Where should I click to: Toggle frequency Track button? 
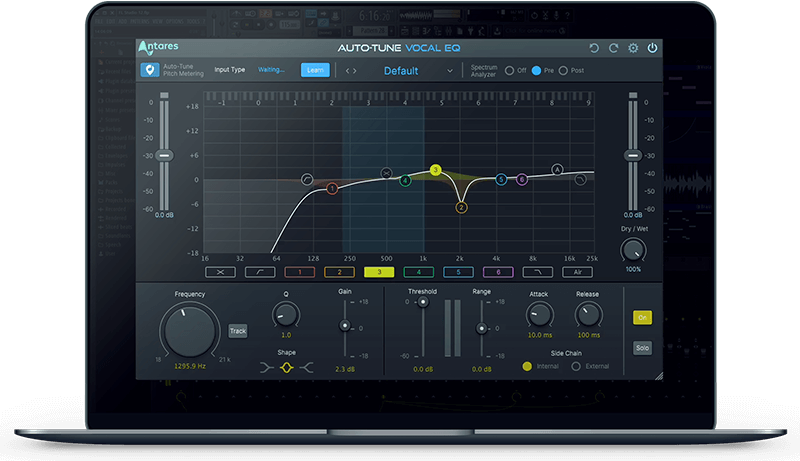coord(238,331)
